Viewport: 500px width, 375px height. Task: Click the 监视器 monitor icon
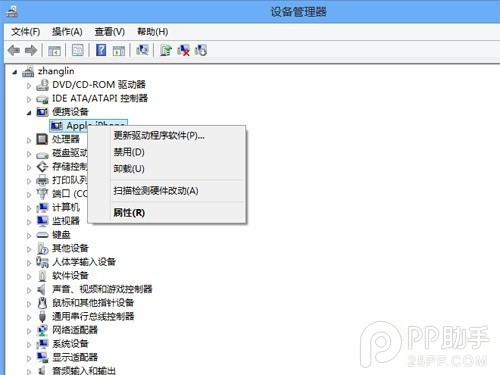(x=42, y=221)
